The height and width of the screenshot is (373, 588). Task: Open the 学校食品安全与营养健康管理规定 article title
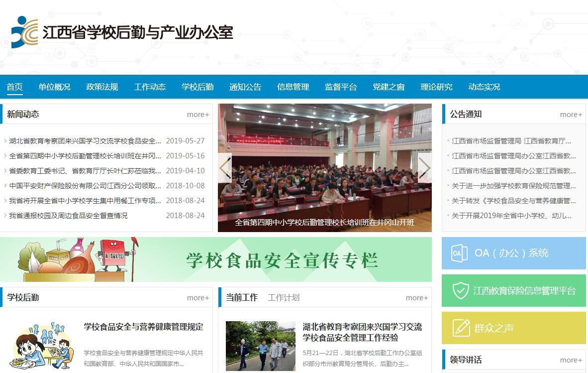pos(143,327)
